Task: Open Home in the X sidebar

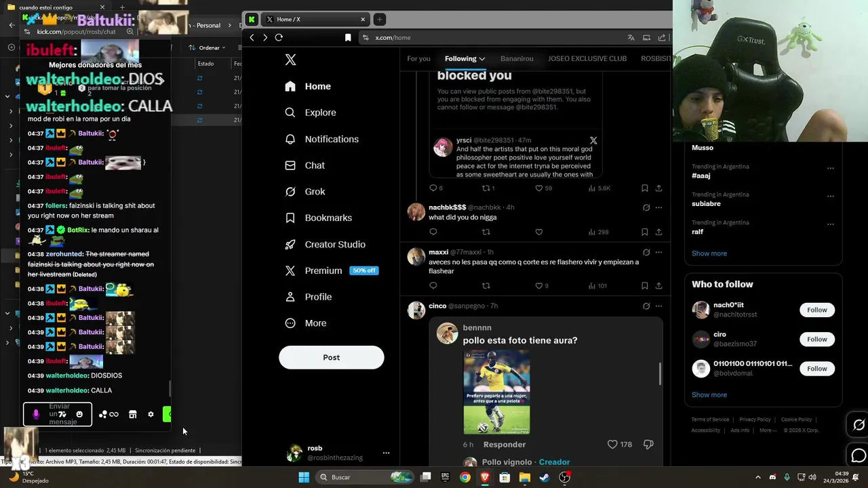Action: (x=308, y=86)
